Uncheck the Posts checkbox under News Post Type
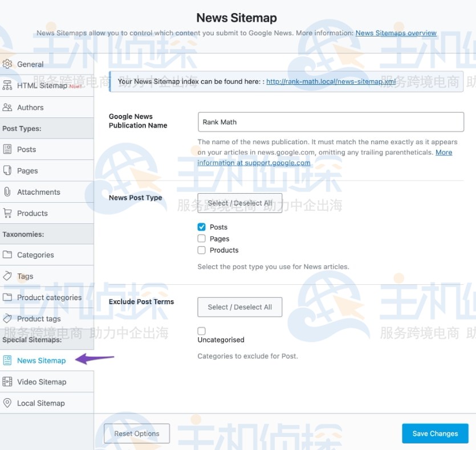 tap(201, 227)
